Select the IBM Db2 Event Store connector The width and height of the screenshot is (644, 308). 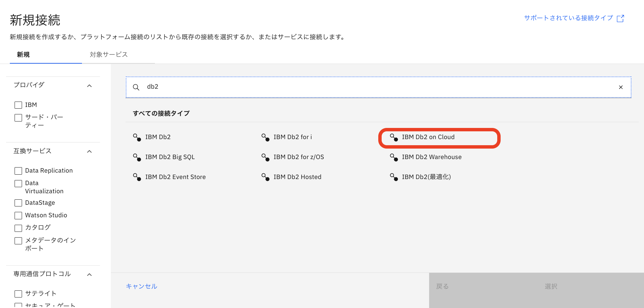175,177
